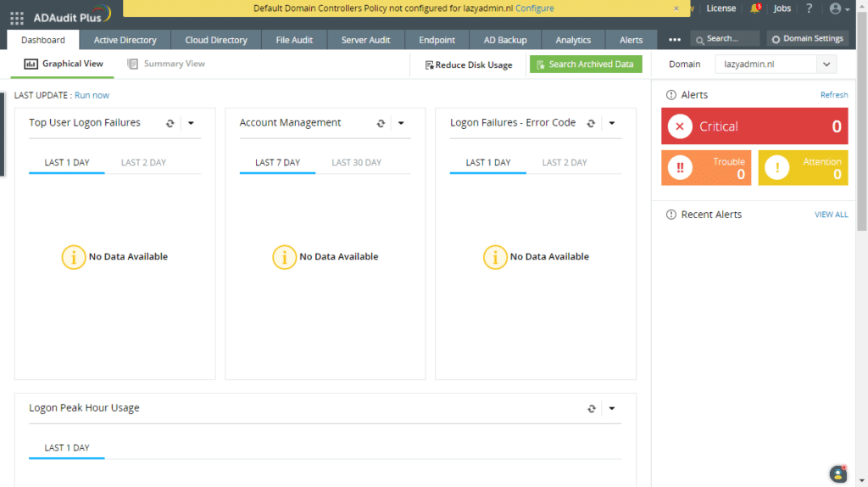Go to the AD Backup tab
Viewport: 868px width, 487px height.
coord(505,40)
